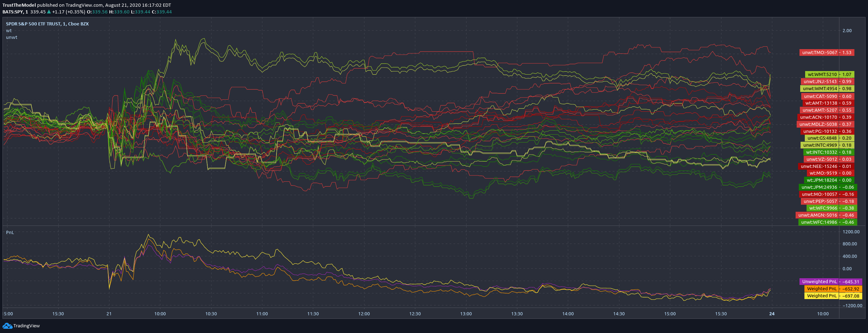This screenshot has width=868, height=333.
Task: Click the unwt:AMGN:-5016 price label
Action: point(826,215)
